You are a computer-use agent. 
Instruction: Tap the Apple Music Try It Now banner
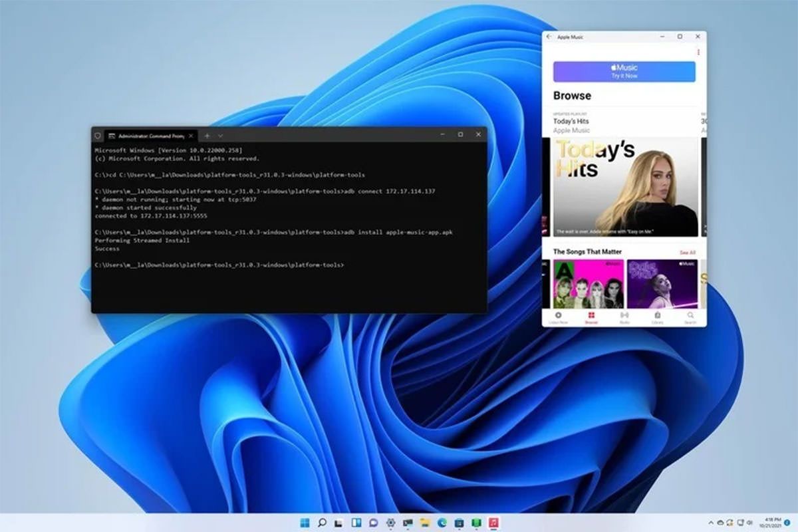coord(624,71)
